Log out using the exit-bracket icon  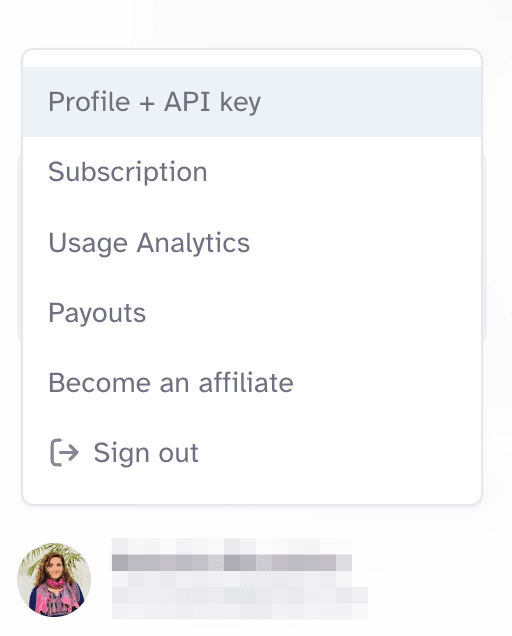(64, 452)
